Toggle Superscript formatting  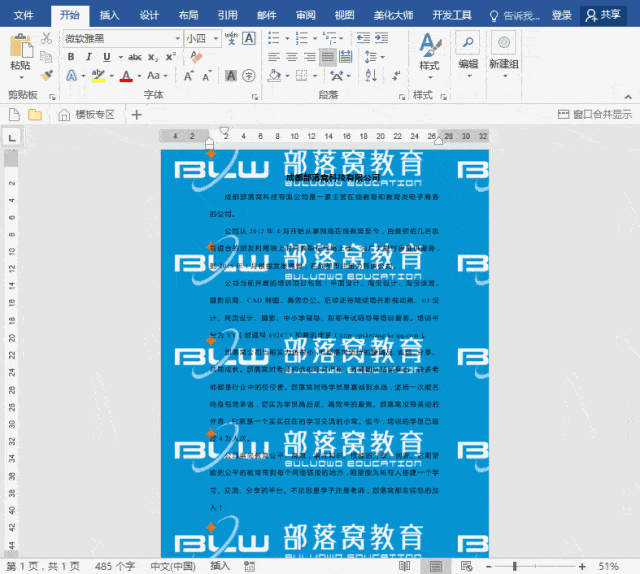coord(171,57)
